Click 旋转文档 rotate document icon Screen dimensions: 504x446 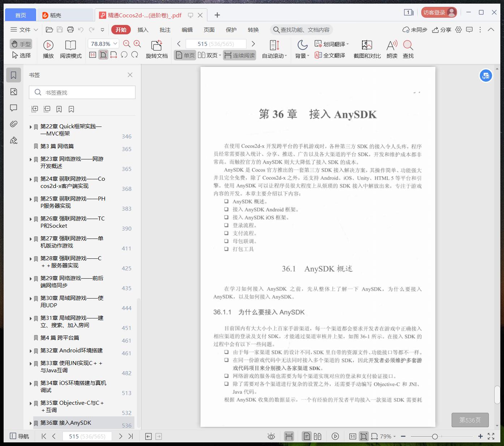click(157, 49)
